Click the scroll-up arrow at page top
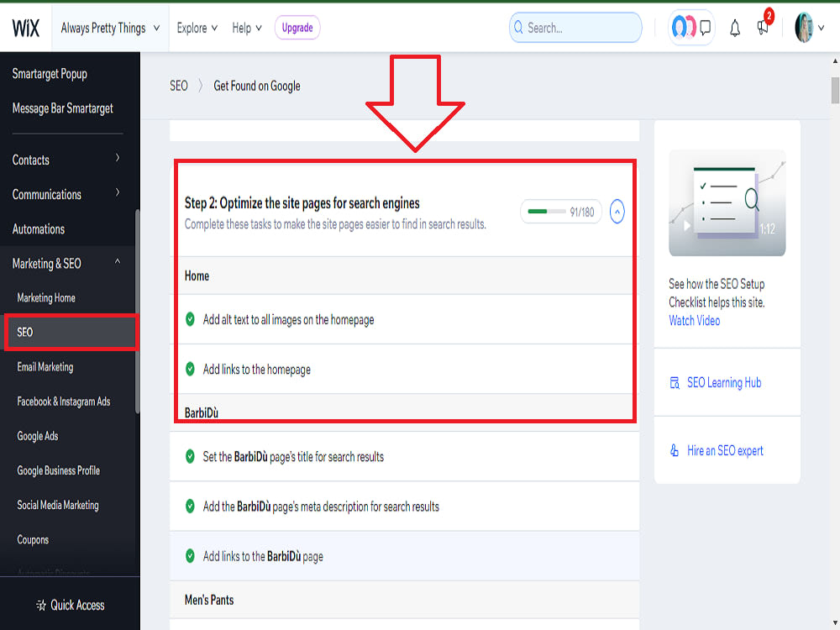 click(835, 60)
